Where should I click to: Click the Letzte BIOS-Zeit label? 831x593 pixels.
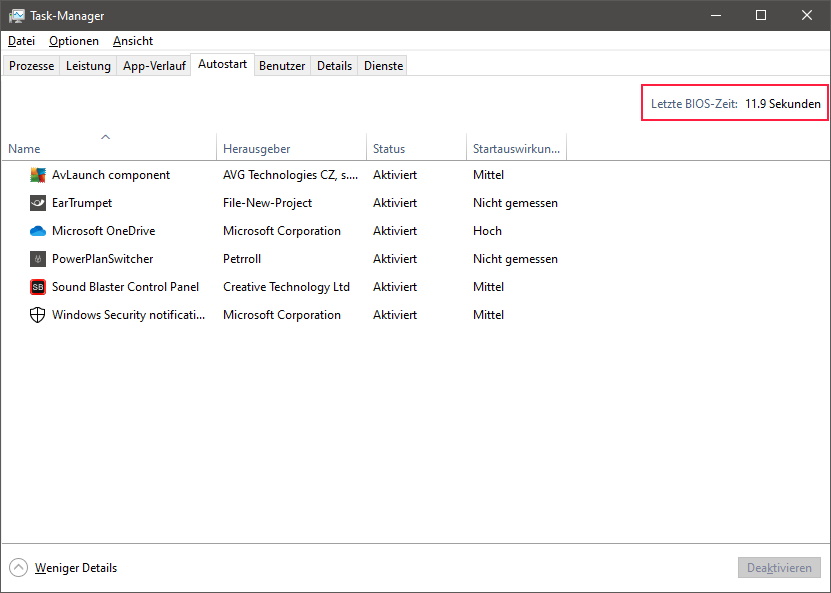694,104
